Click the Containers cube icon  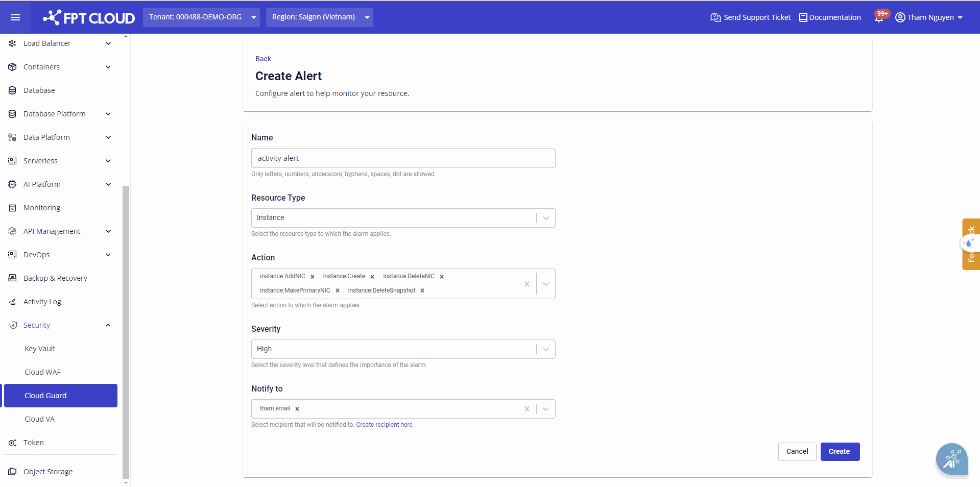click(12, 67)
